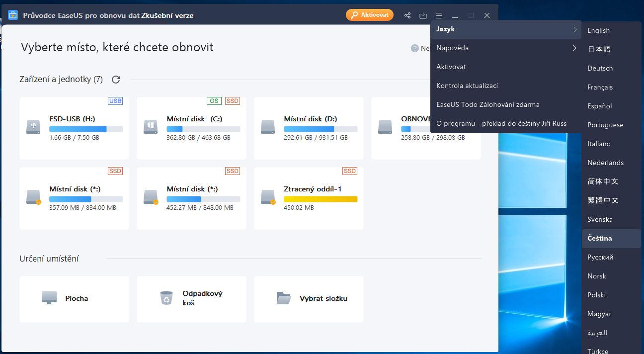Click the USB badge on ESD-USB card
Viewport: 644px width, 354px height.
(x=115, y=101)
